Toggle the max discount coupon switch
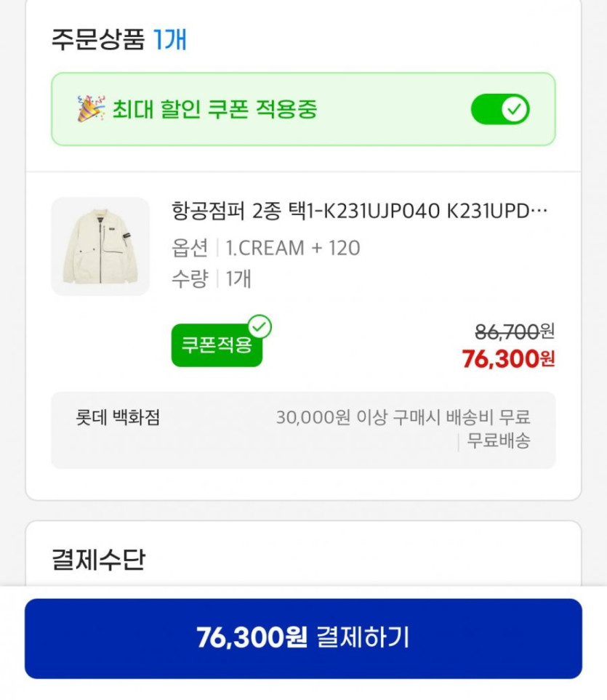The height and width of the screenshot is (700, 607). click(500, 110)
